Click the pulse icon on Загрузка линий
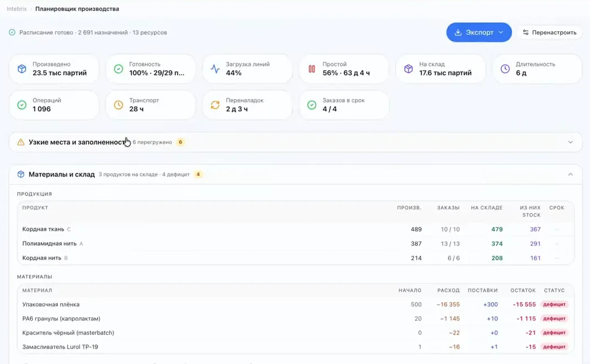This screenshot has width=590, height=364. click(215, 68)
